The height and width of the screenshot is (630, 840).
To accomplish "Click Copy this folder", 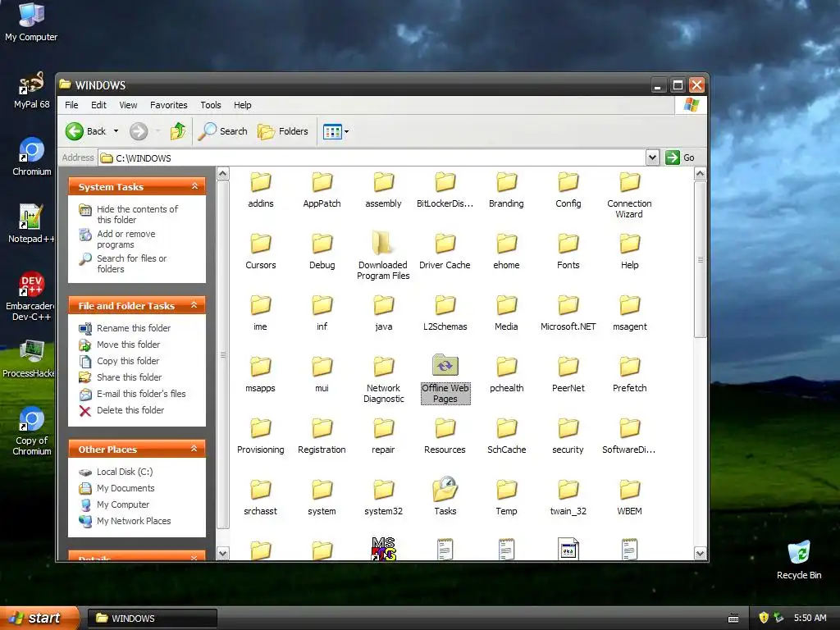I will tap(119, 361).
